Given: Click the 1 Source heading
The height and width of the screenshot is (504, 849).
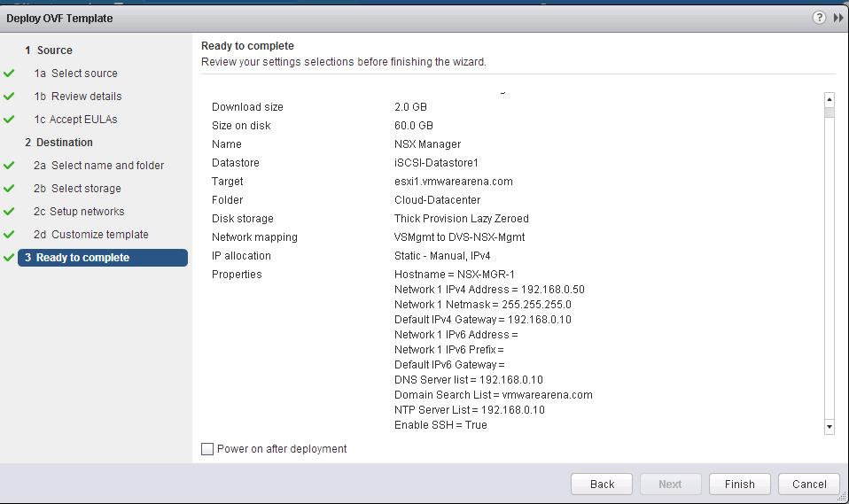Looking at the screenshot, I should pyautogui.click(x=48, y=50).
